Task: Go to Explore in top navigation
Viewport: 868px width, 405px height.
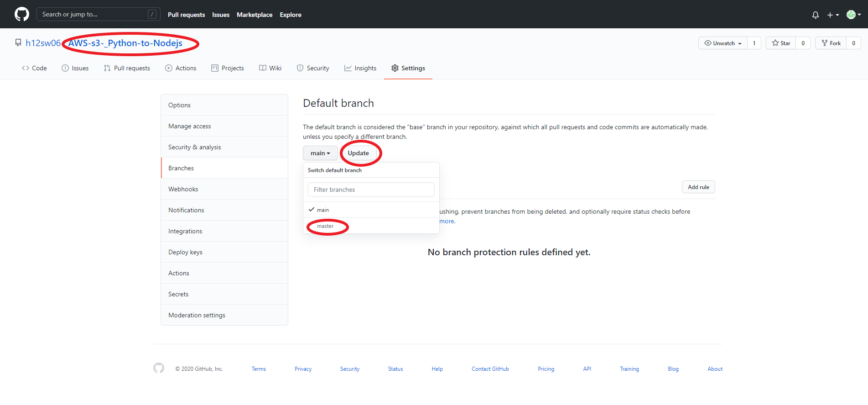Action: coord(291,15)
